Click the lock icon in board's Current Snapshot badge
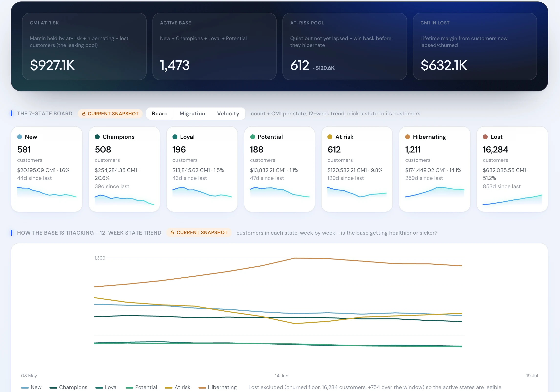Screen dimensions: 560x392 (x=84, y=114)
